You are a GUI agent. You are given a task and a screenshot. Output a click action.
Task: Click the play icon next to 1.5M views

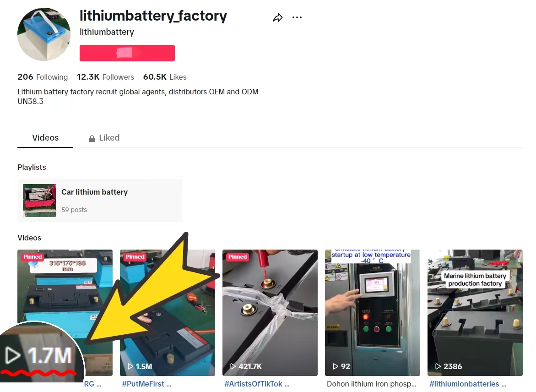tap(130, 366)
